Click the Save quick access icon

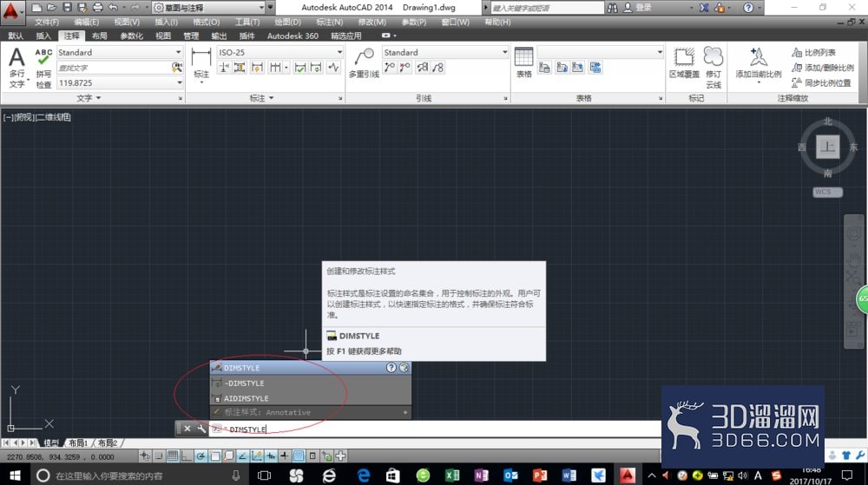click(67, 8)
